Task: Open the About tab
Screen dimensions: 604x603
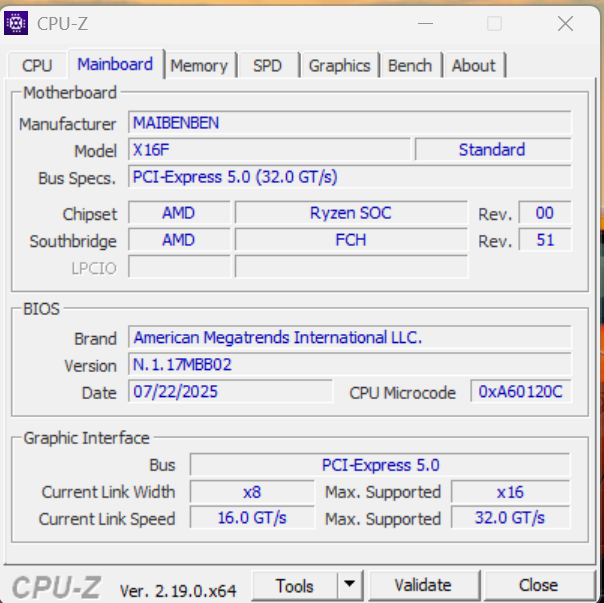Action: 473,66
